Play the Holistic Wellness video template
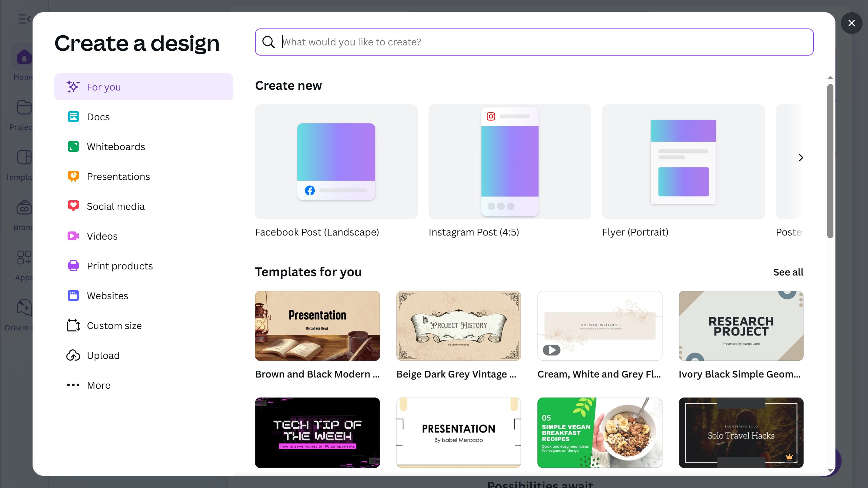This screenshot has width=868, height=488. pos(551,350)
